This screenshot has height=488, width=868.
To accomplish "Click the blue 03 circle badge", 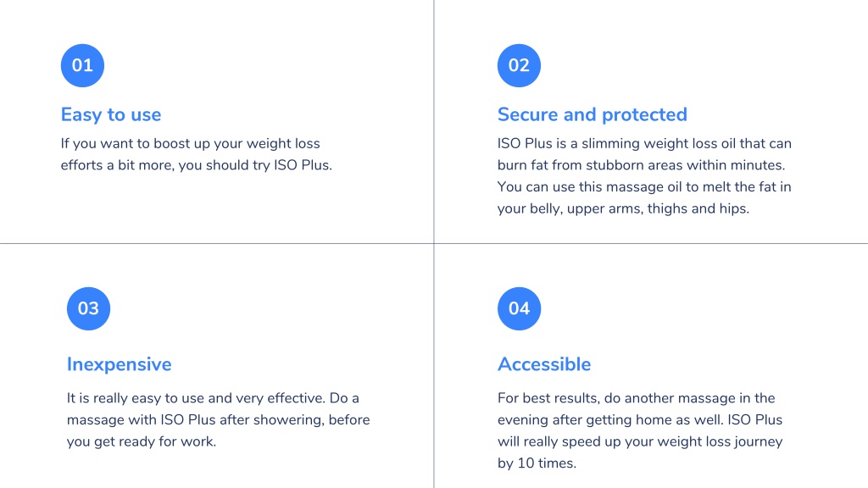I will coord(88,308).
